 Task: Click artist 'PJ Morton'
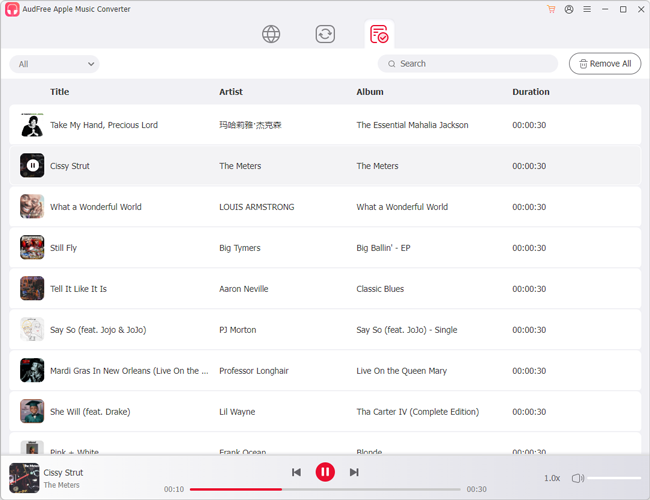(x=238, y=330)
